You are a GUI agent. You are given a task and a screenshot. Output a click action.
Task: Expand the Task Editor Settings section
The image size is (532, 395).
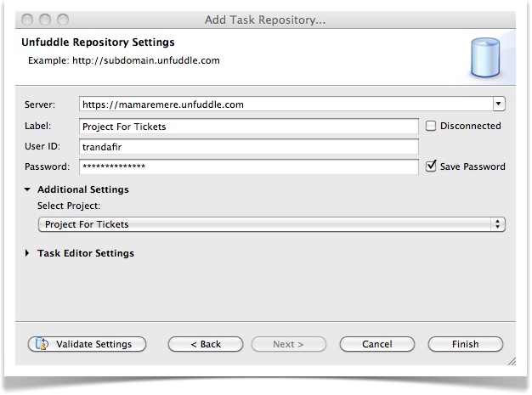point(27,253)
